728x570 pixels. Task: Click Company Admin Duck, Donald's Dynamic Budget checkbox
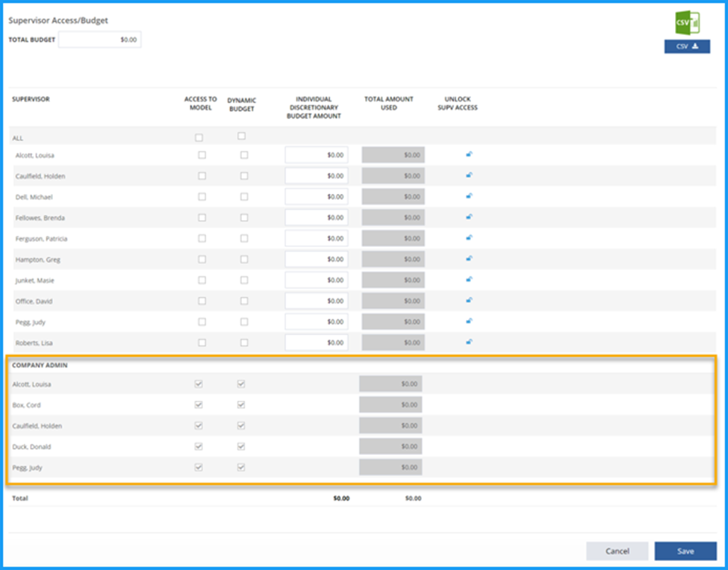[x=241, y=447]
